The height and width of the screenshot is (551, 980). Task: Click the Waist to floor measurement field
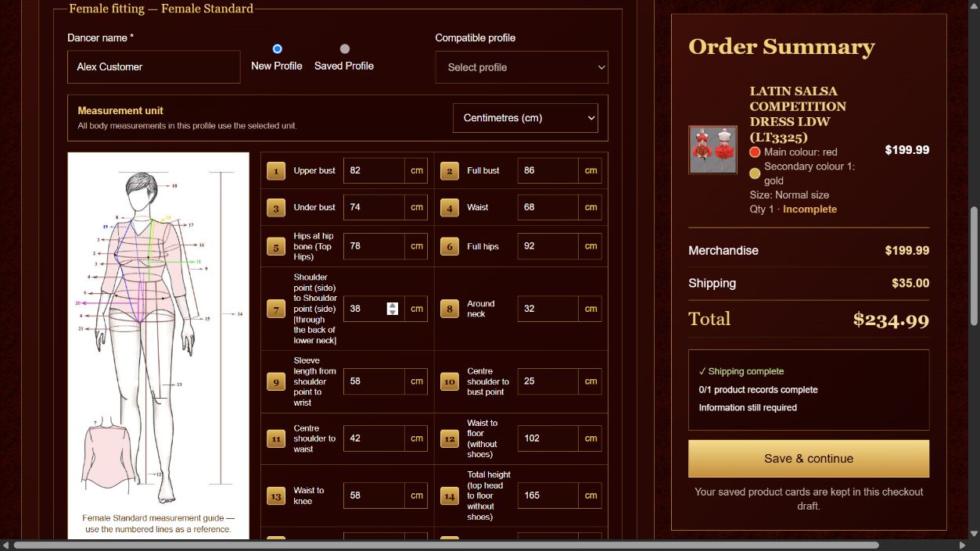point(548,438)
